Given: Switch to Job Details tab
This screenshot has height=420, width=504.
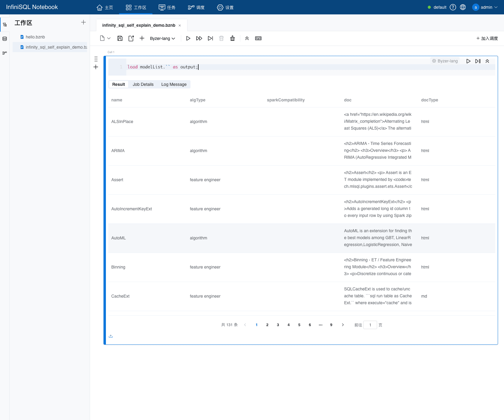Looking at the screenshot, I should [x=143, y=84].
